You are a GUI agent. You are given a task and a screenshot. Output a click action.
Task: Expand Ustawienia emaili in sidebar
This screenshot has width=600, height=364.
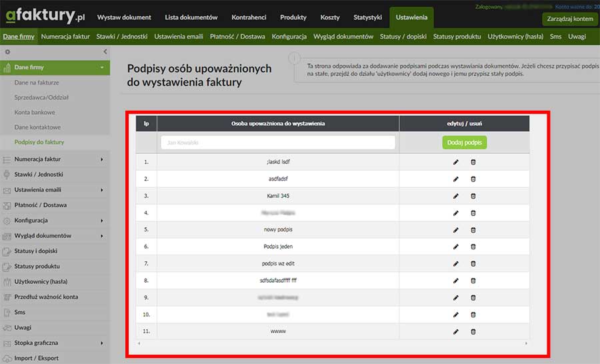tap(102, 190)
